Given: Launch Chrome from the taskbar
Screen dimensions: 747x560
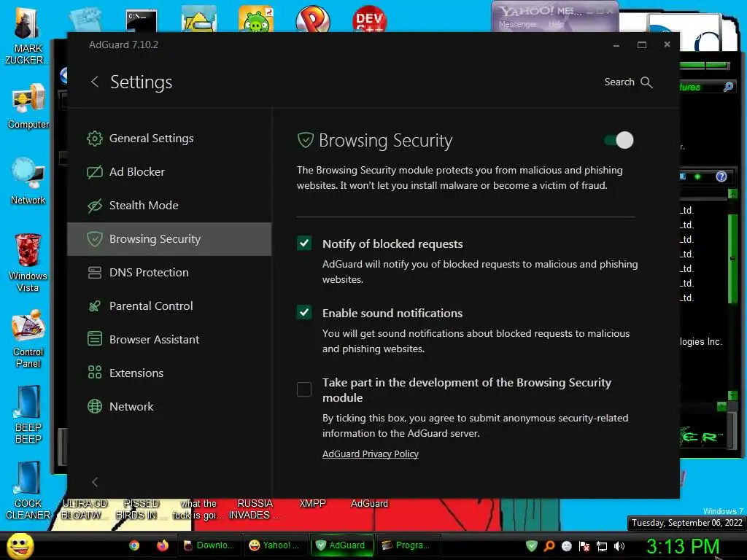Looking at the screenshot, I should click(134, 545).
